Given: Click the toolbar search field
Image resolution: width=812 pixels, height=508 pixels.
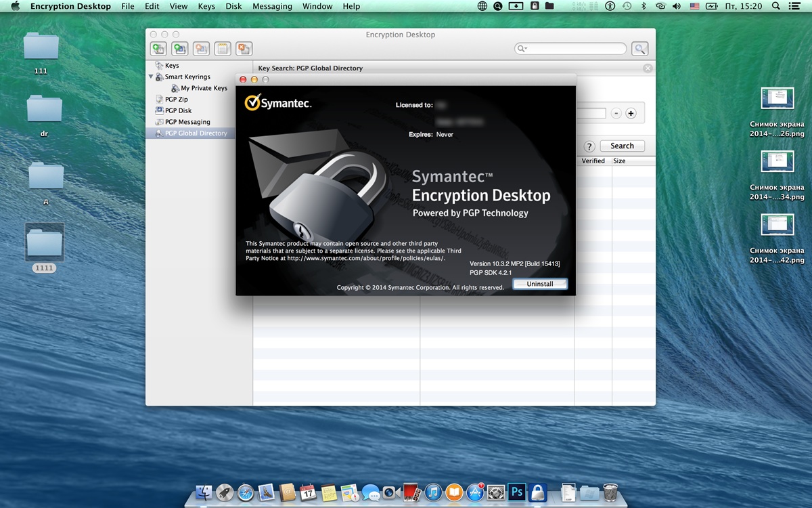Looking at the screenshot, I should tap(570, 49).
